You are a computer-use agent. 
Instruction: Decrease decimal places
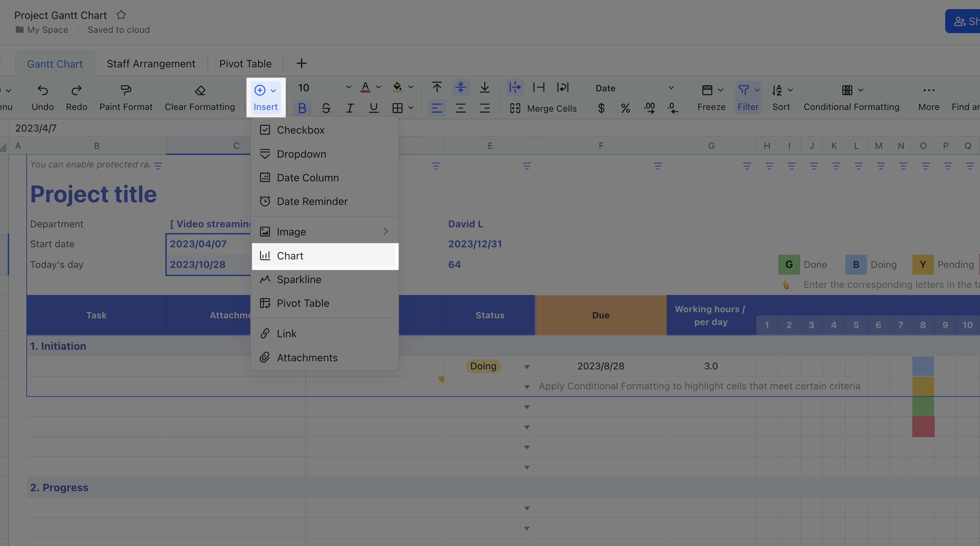pyautogui.click(x=673, y=109)
